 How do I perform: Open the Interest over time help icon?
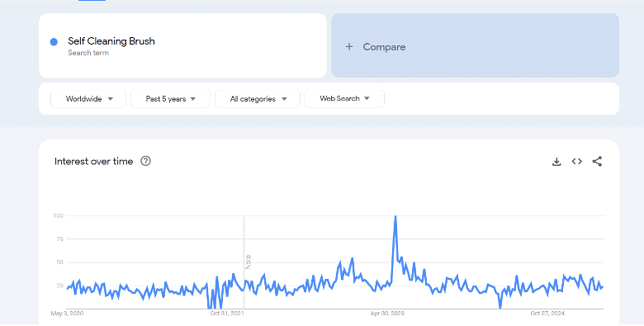pyautogui.click(x=145, y=161)
